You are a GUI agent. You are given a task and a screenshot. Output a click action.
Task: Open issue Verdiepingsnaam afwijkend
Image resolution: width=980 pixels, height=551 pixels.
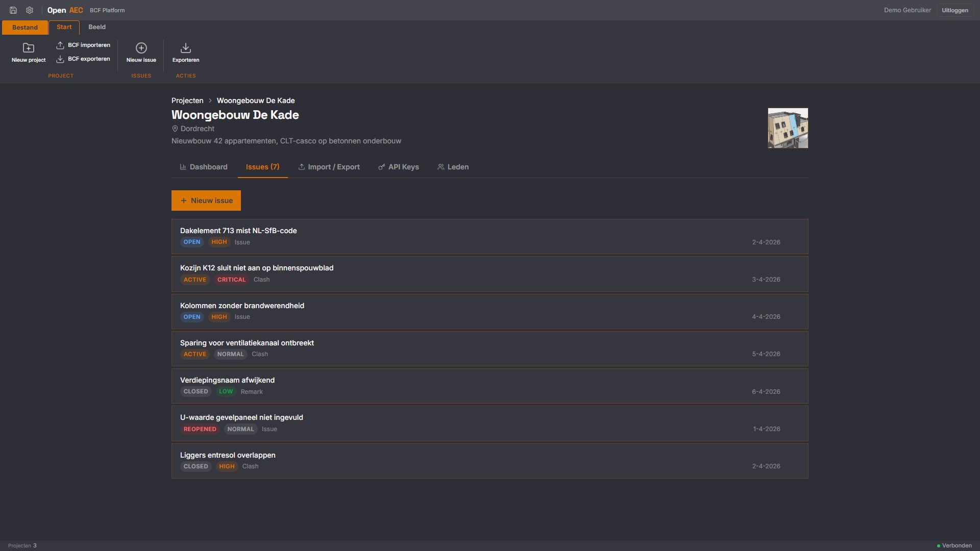[x=490, y=386]
